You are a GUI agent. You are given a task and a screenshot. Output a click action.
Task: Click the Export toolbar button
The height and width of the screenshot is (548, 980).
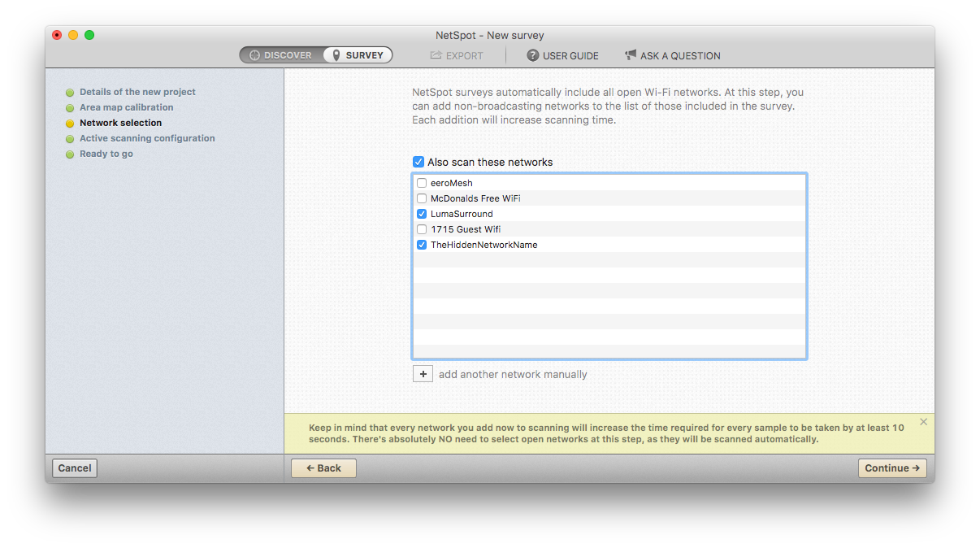(457, 56)
